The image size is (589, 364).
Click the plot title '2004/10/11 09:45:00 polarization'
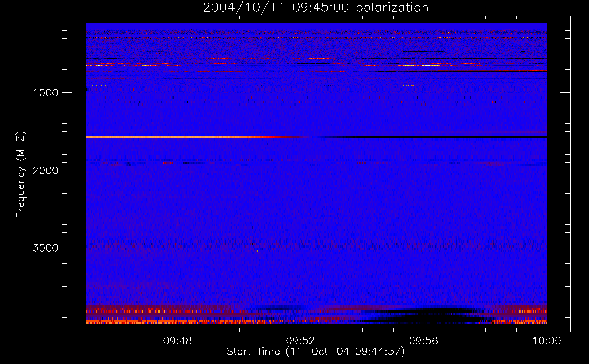click(316, 8)
